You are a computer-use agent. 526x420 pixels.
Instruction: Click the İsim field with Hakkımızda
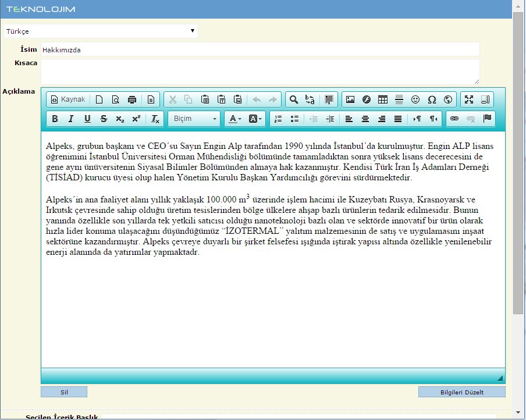pyautogui.click(x=260, y=49)
